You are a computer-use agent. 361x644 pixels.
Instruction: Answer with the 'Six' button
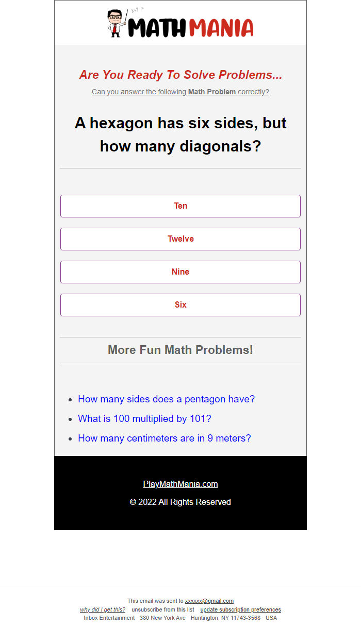180,305
